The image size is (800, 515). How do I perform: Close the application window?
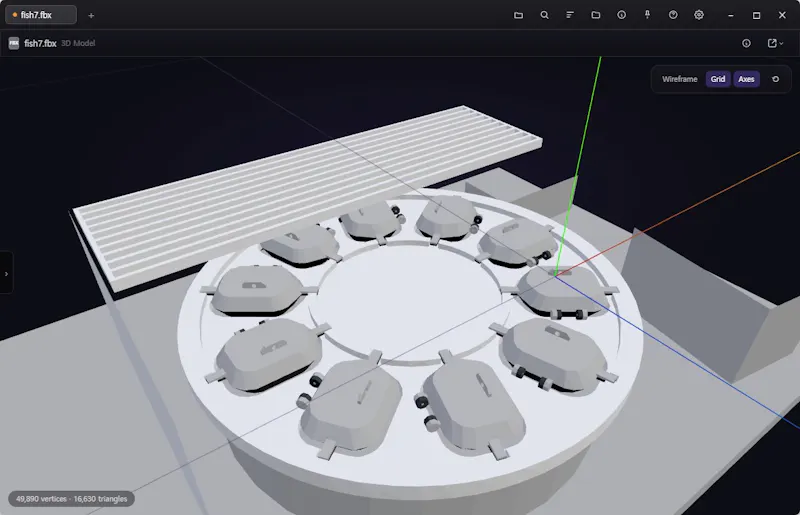[782, 15]
